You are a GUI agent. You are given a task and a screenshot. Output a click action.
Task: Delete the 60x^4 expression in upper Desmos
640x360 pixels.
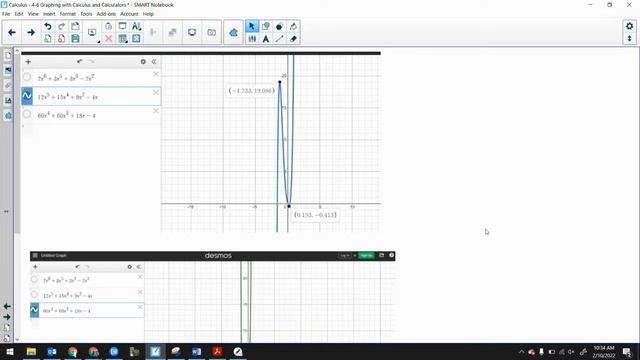pos(156,111)
